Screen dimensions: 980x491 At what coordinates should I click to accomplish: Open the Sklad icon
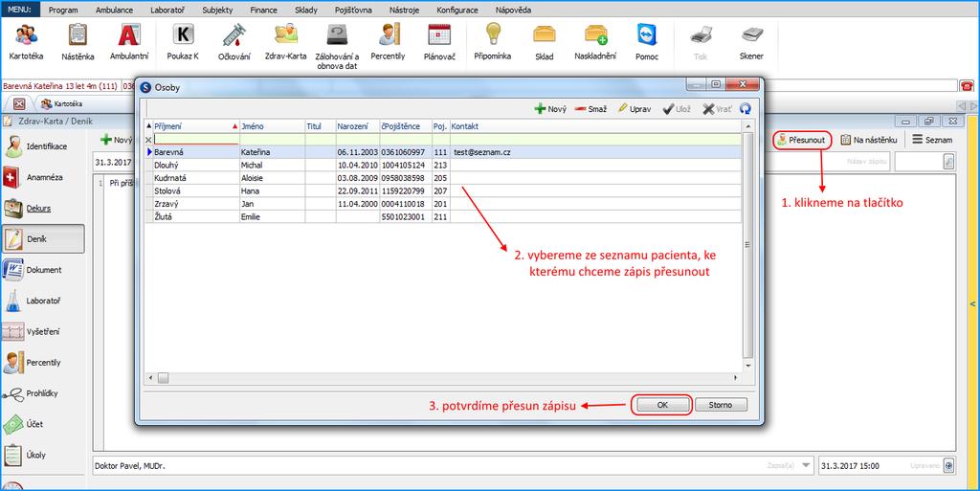[545, 41]
